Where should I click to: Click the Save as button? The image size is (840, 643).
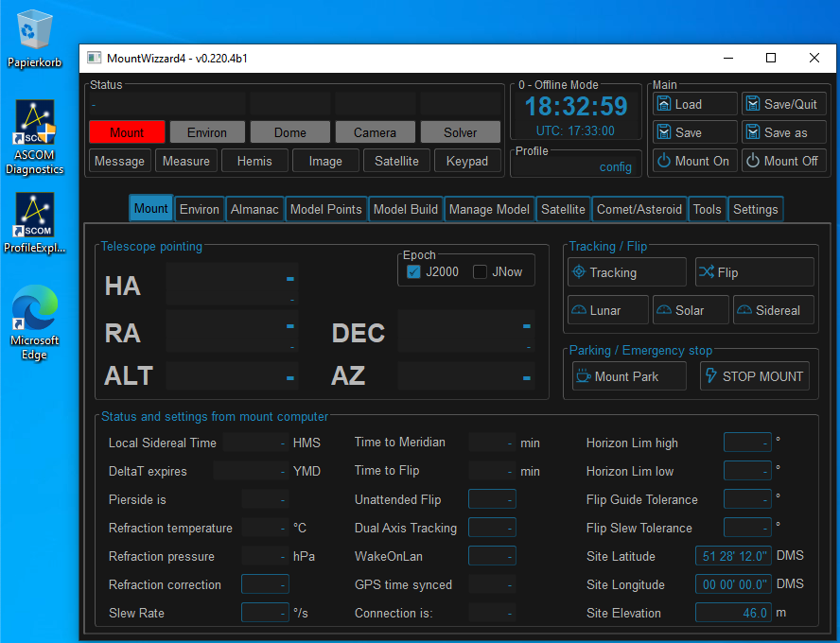pos(784,132)
